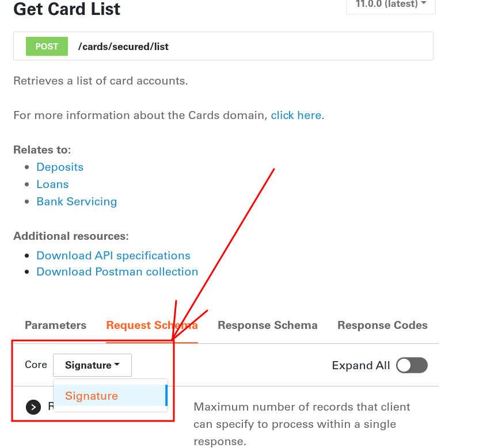
Task: Download the API specifications
Action: pyautogui.click(x=113, y=255)
